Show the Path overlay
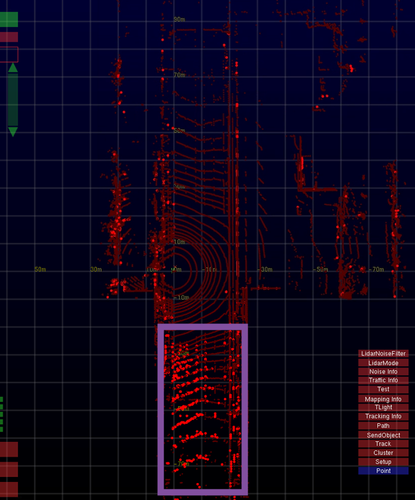The image size is (415, 500). click(383, 426)
